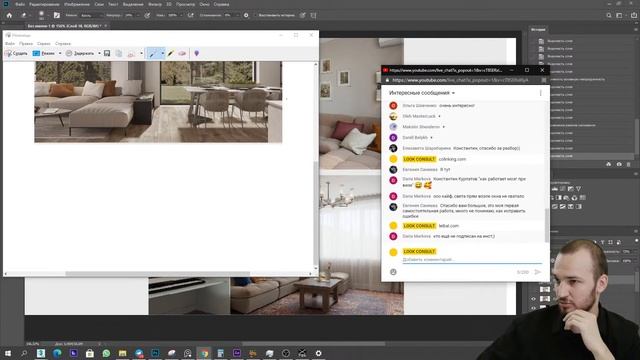Click Snipping Tool vertical scrollbar
The image size is (640, 360).
(x=316, y=212)
